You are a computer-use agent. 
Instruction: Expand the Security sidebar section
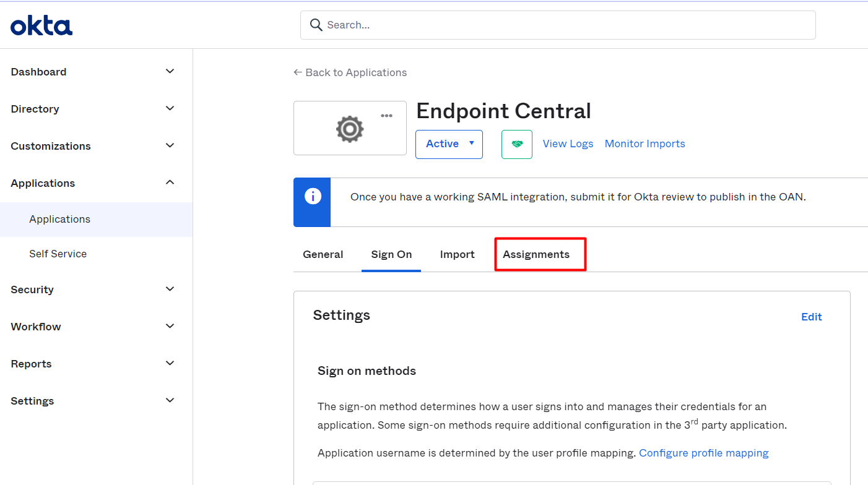click(x=170, y=290)
